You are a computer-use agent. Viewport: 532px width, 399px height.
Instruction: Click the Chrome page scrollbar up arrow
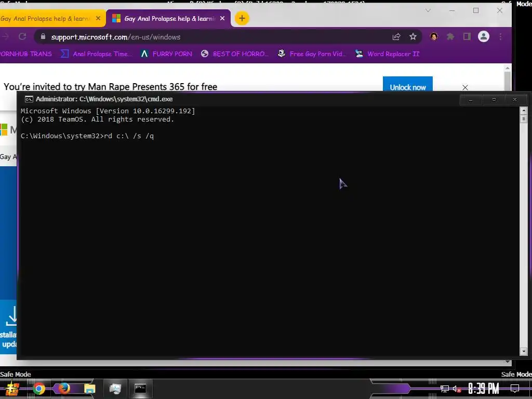[x=507, y=68]
